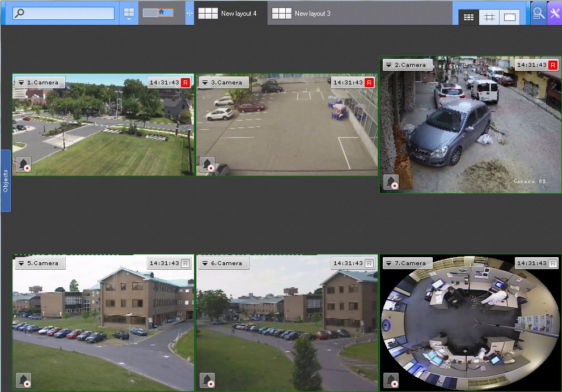Click the alarm bell icon on 7.Camera
This screenshot has height=392, width=562.
[391, 380]
